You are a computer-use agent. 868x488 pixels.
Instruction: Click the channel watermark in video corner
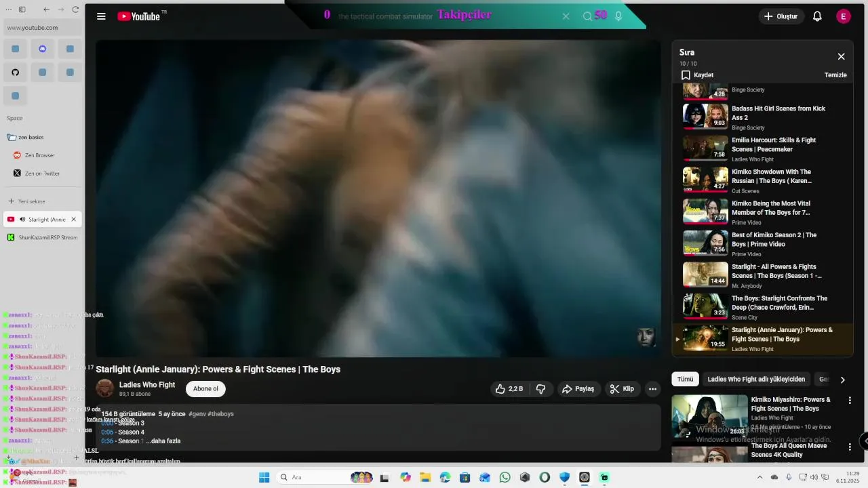(x=646, y=337)
